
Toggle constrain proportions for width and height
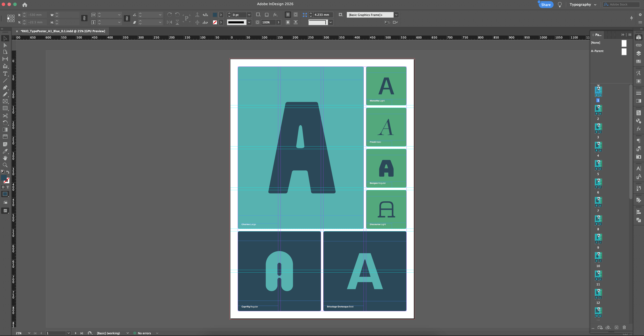pos(84,18)
